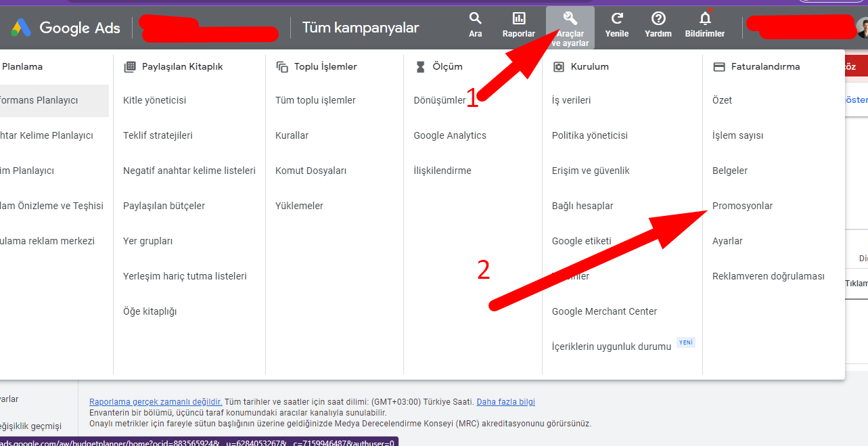Open Özet under Faturalandırma
Image resolution: width=868 pixels, height=446 pixels.
pyautogui.click(x=722, y=100)
